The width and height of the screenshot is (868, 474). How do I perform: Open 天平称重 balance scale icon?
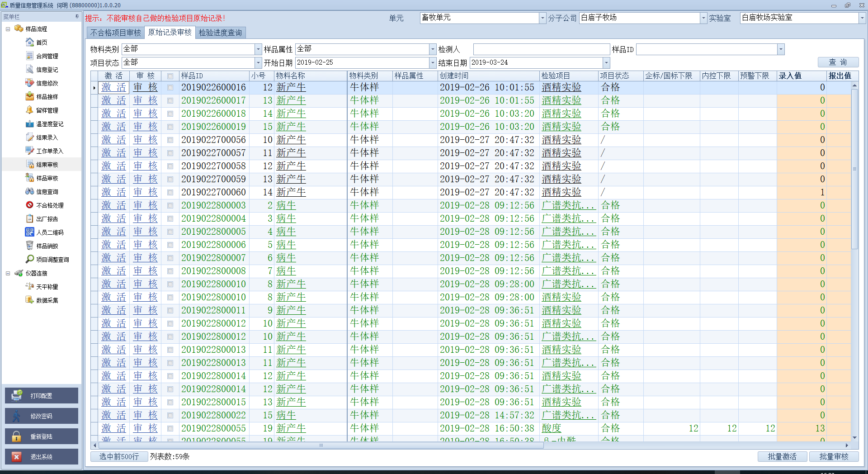pyautogui.click(x=30, y=286)
